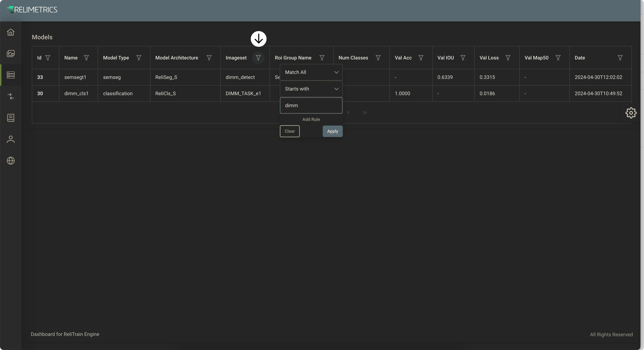The height and width of the screenshot is (350, 644).
Task: Toggle the Val Acc column filter
Action: 421,58
